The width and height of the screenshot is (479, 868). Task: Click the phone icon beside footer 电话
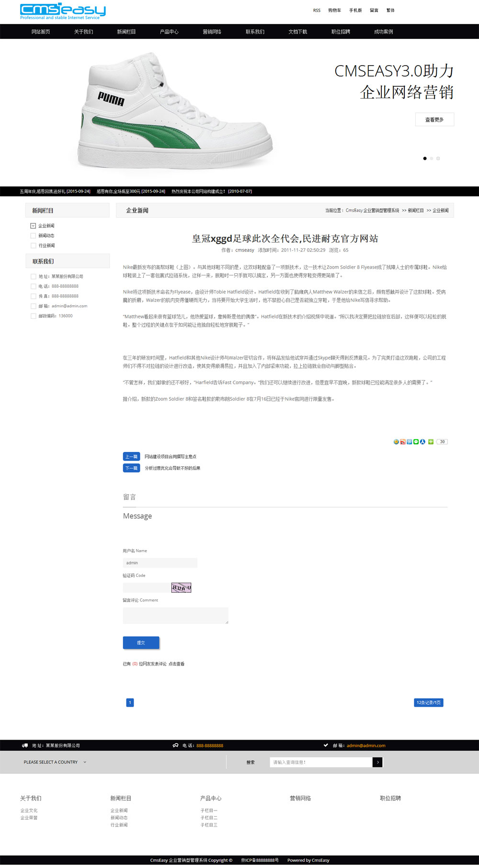[176, 745]
